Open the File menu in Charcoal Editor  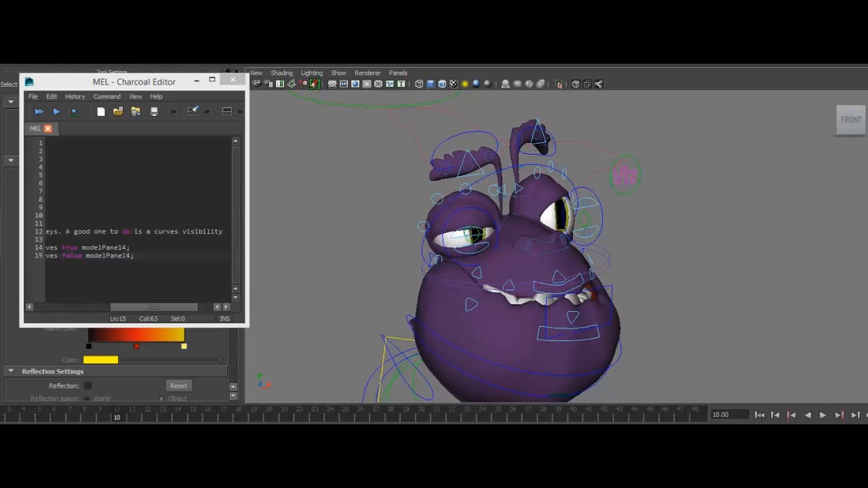[33, 96]
